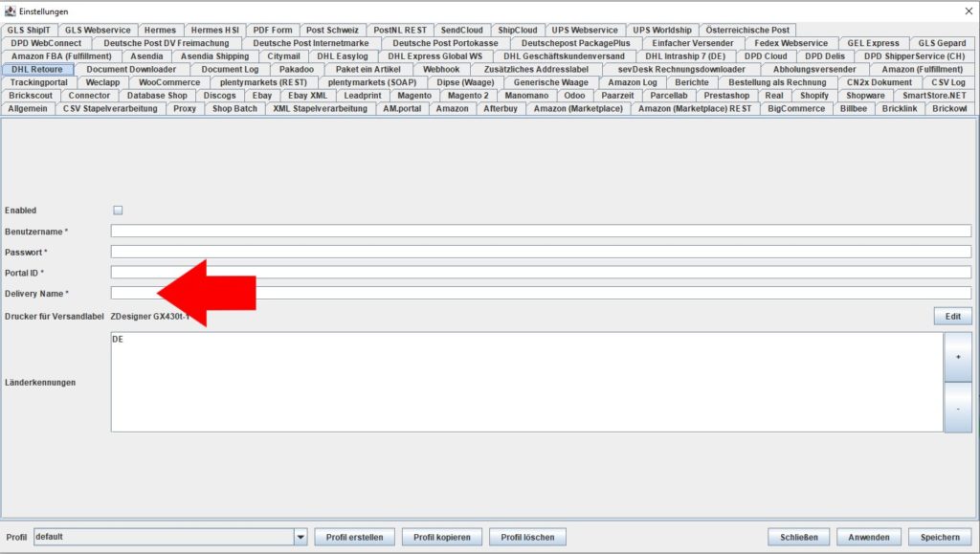Screen dimensions: 980x554
Task: Click Edit for the Versandlabel printer
Action: click(x=952, y=316)
